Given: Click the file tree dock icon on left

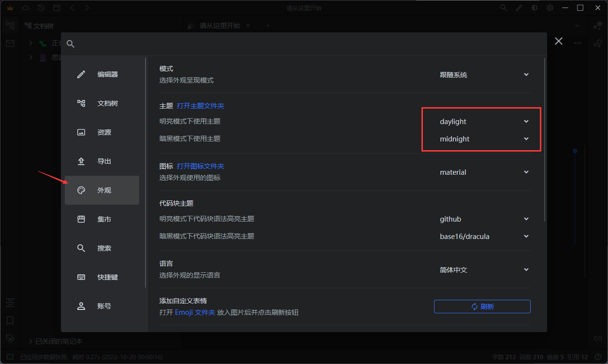Looking at the screenshot, I should pyautogui.click(x=10, y=26).
